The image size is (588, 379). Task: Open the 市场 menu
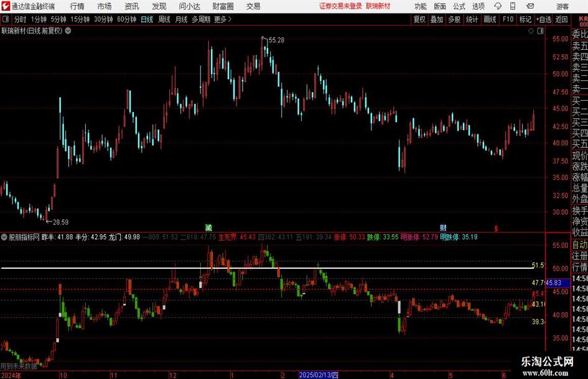(105, 6)
